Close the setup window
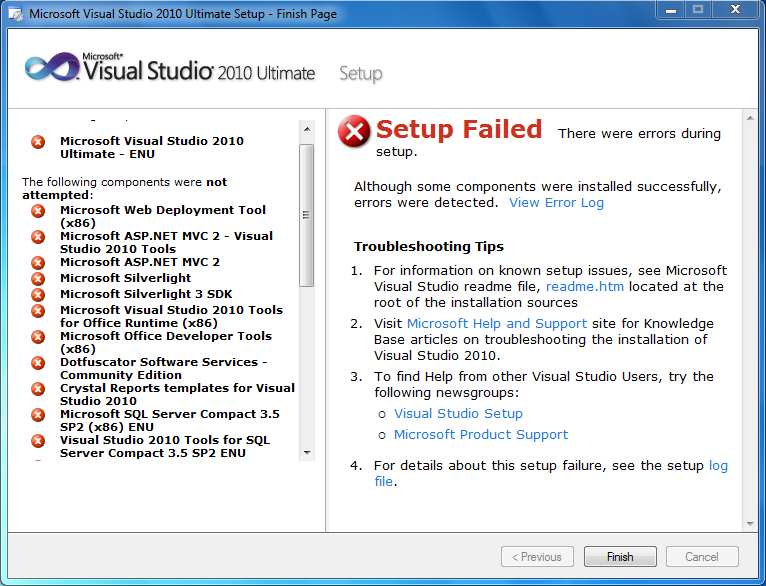The width and height of the screenshot is (766, 586). (x=735, y=9)
